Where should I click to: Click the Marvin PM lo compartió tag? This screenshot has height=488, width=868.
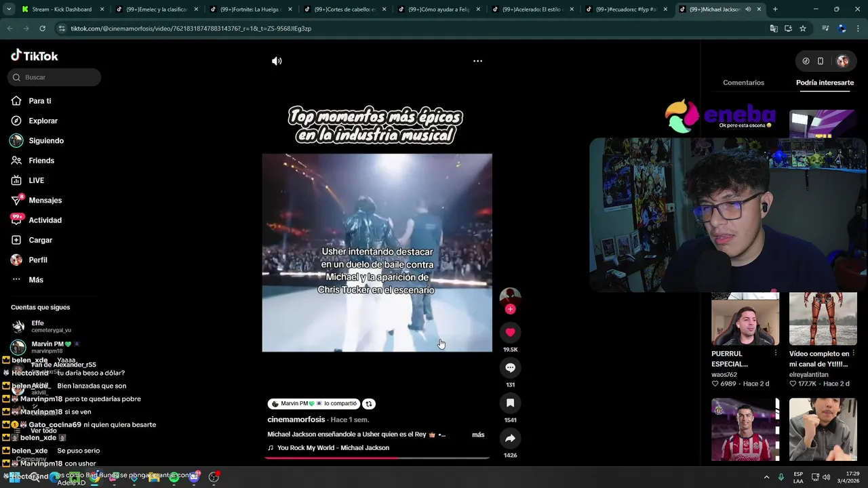(314, 403)
